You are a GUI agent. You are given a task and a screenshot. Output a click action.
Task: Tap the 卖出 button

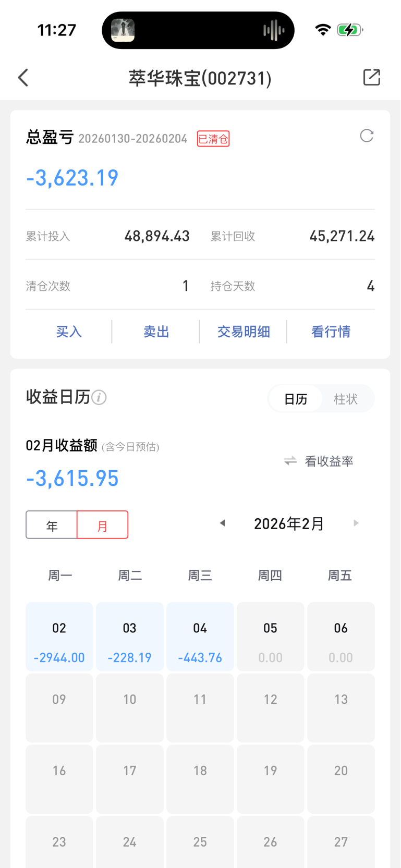tap(156, 332)
